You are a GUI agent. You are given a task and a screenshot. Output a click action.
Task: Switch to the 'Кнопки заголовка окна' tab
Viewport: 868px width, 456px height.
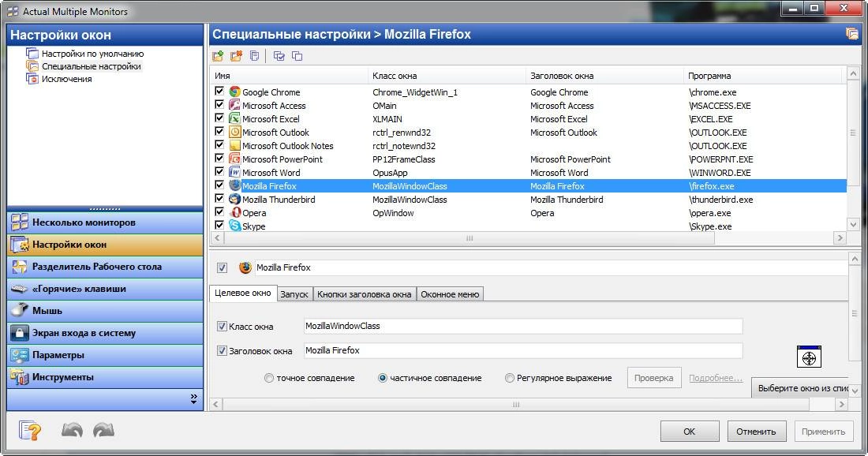[x=365, y=294]
